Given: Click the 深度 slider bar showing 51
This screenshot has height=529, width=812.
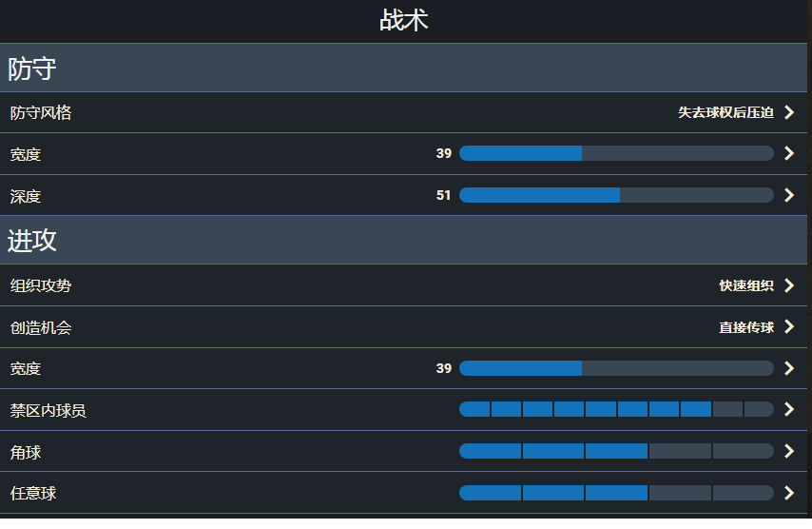Looking at the screenshot, I should [x=616, y=195].
